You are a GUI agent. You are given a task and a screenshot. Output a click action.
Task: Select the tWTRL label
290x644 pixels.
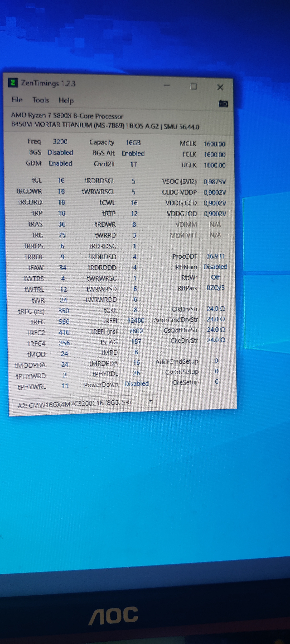(x=34, y=289)
